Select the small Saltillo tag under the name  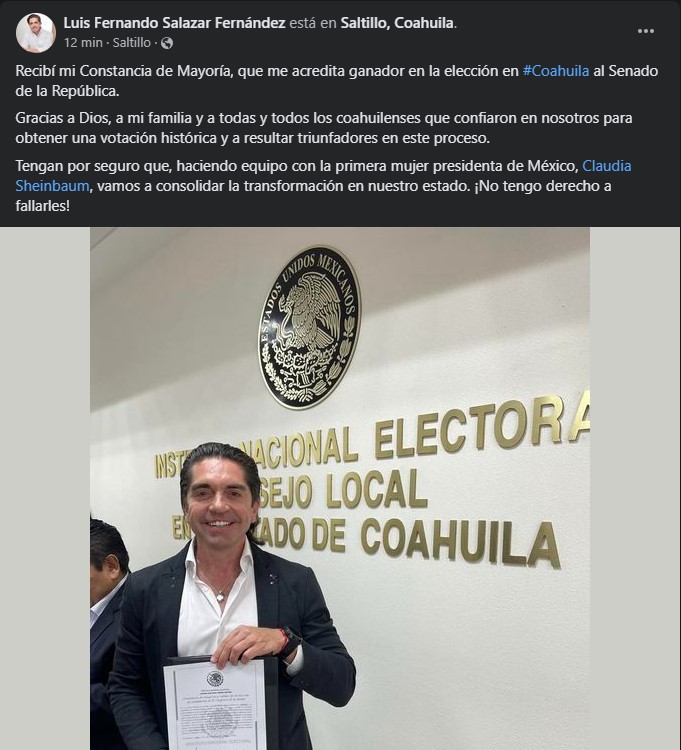click(x=132, y=43)
